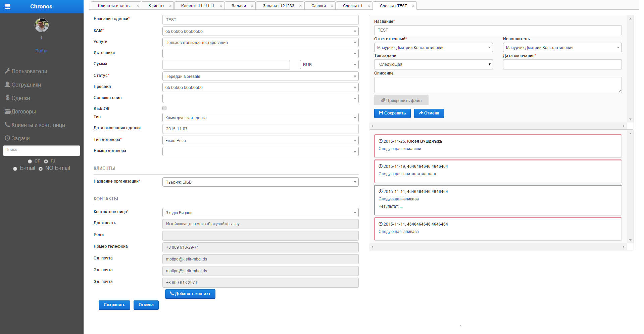This screenshot has height=334, width=644.
Task: Click the hamburger menu icon beside Chronos
Action: tap(7, 6)
